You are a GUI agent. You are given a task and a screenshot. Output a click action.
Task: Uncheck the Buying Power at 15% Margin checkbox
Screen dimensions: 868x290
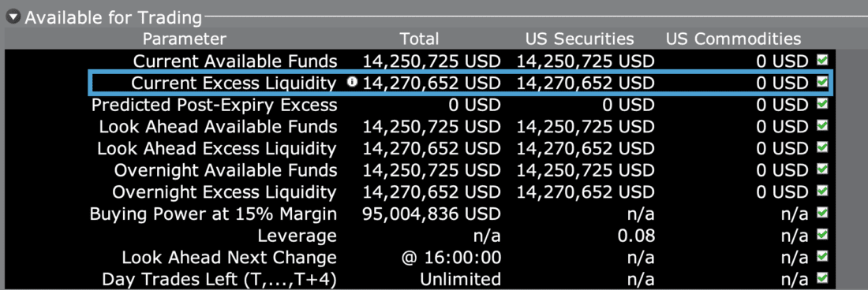pos(822,213)
